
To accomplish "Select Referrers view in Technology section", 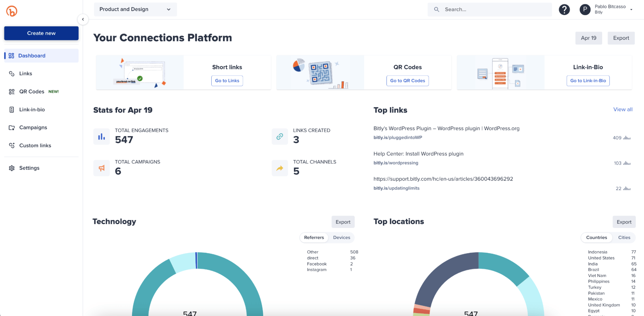I will pyautogui.click(x=314, y=238).
